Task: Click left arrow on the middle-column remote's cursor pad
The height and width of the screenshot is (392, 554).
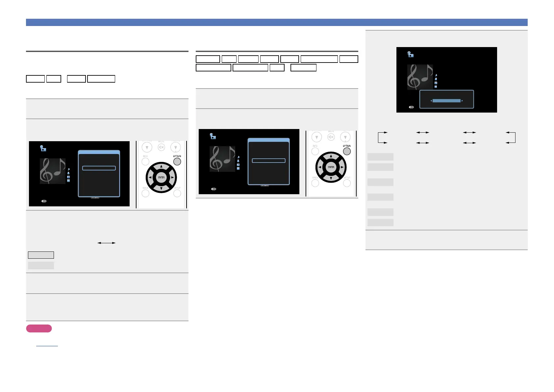Action: click(320, 167)
